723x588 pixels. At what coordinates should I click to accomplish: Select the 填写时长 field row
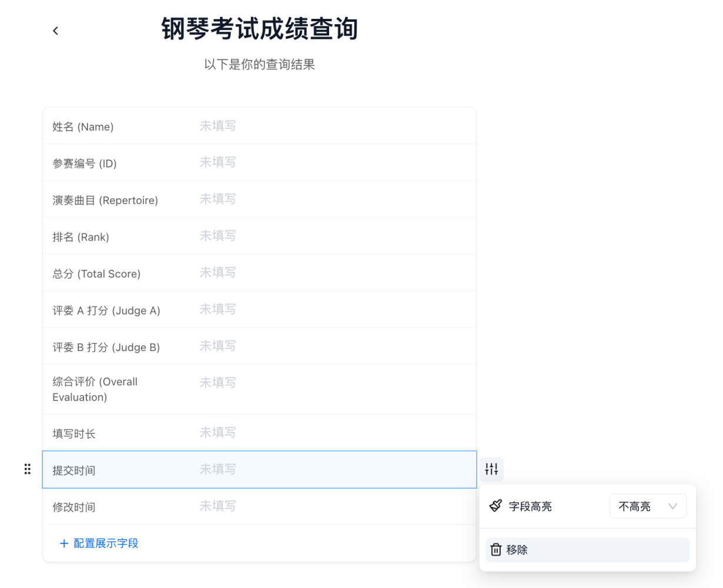click(x=259, y=433)
